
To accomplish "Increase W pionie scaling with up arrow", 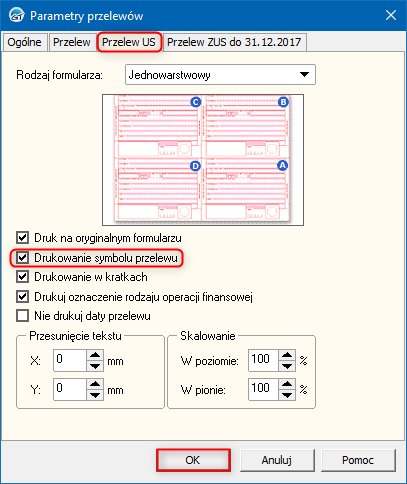I will click(287, 384).
